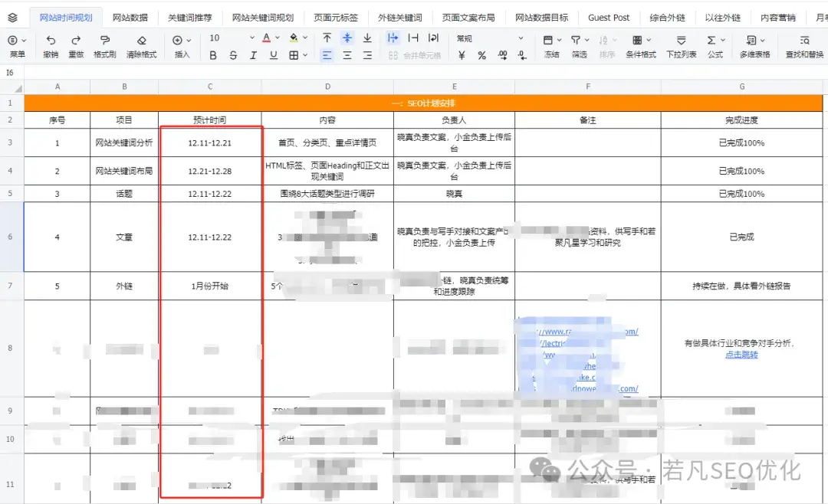The image size is (828, 504).
Task: Follow the 点击跳转 link
Action: click(x=741, y=355)
